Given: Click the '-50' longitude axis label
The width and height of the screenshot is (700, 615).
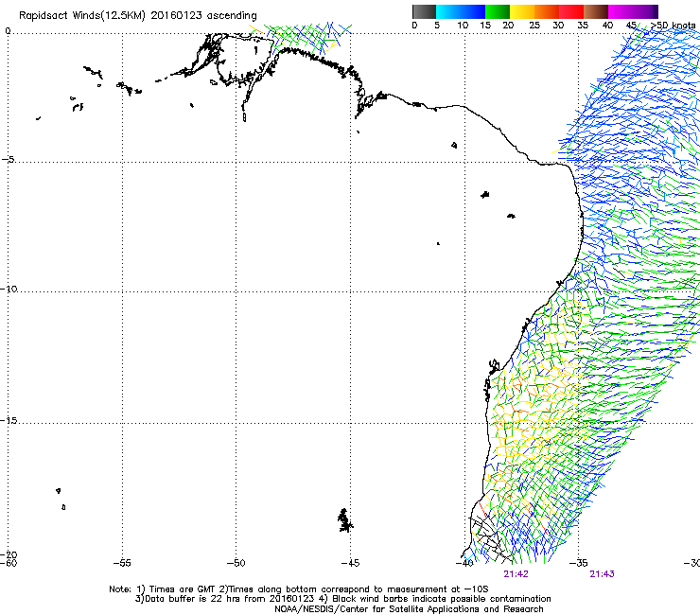Looking at the screenshot, I should (236, 563).
